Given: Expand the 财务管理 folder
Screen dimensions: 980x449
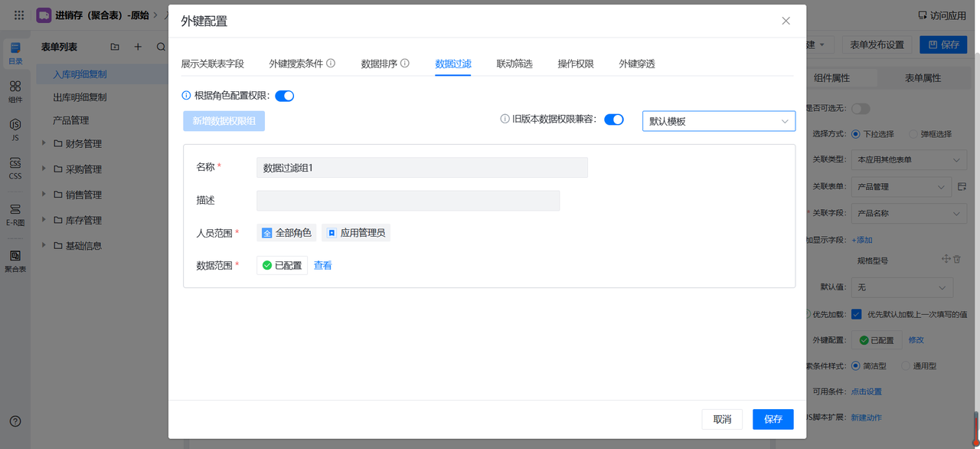Looking at the screenshot, I should click(44, 143).
